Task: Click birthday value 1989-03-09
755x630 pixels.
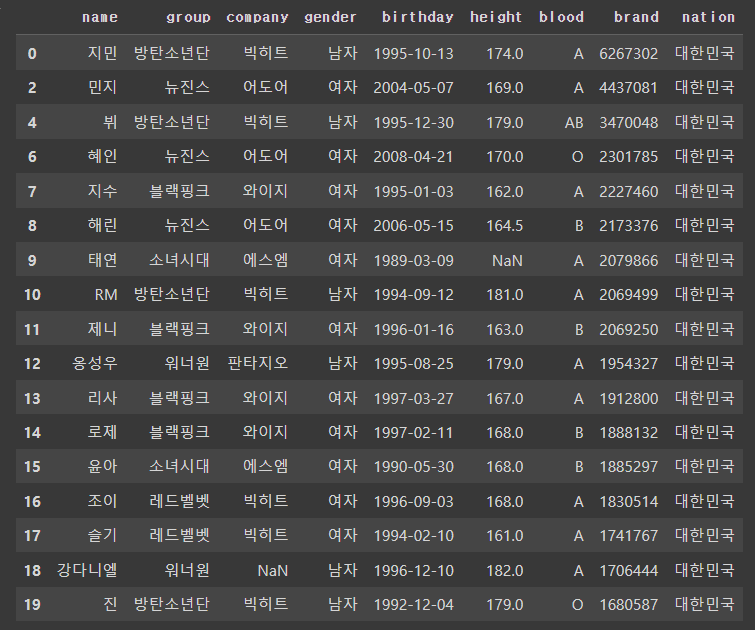Action: click(414, 261)
